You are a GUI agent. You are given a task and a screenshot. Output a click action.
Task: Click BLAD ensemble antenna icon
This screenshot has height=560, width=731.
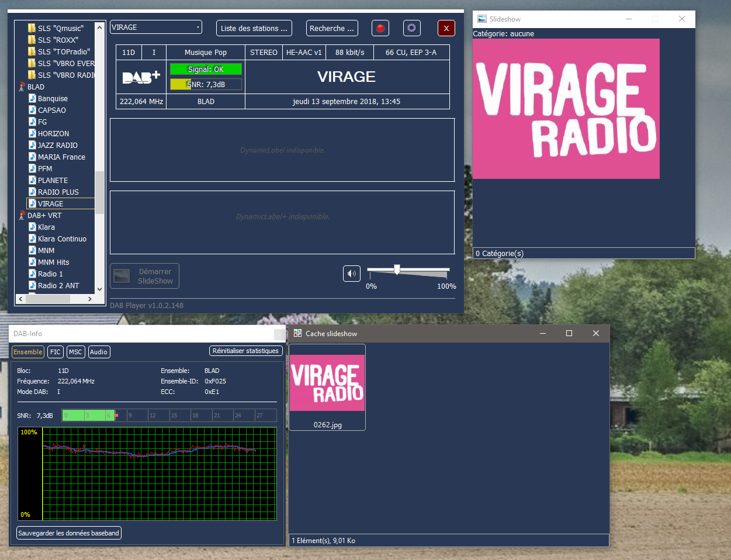click(x=22, y=87)
